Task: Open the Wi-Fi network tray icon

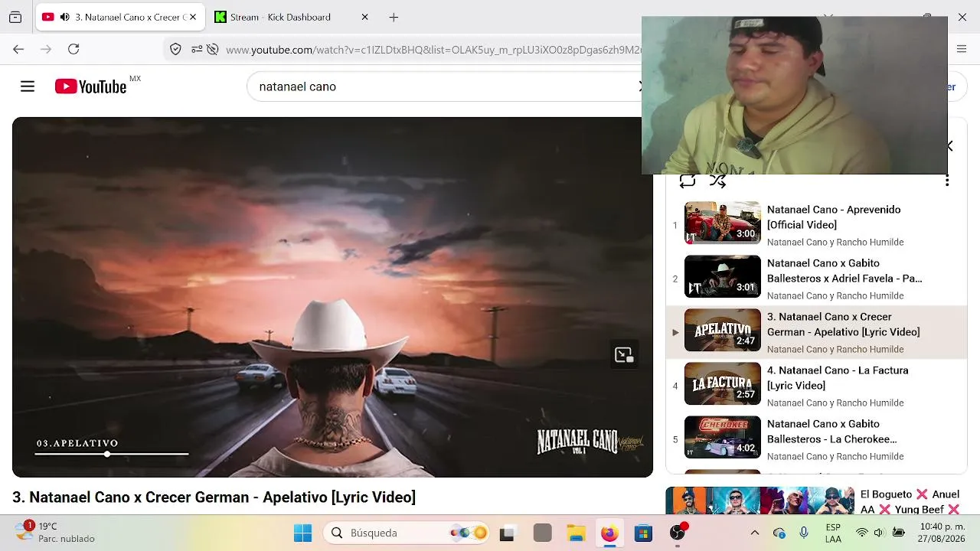Action: coord(862,533)
